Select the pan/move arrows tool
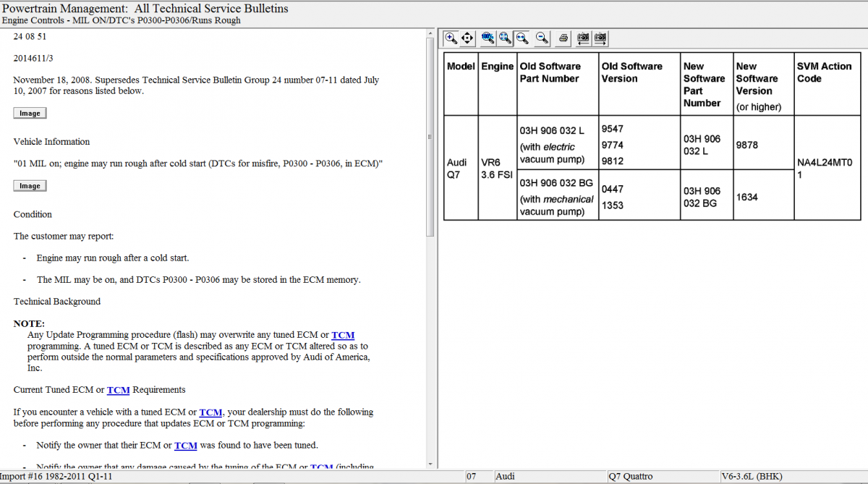Screen dimensions: 868x484 [x=467, y=38]
